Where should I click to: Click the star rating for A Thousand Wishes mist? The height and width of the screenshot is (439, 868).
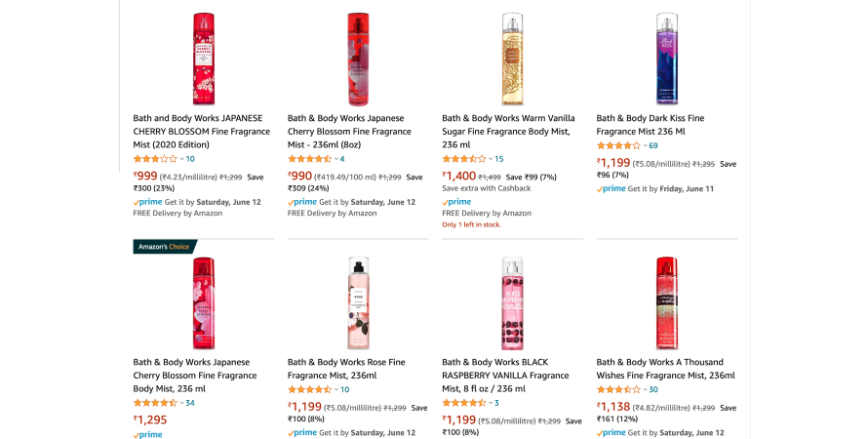tap(617, 389)
